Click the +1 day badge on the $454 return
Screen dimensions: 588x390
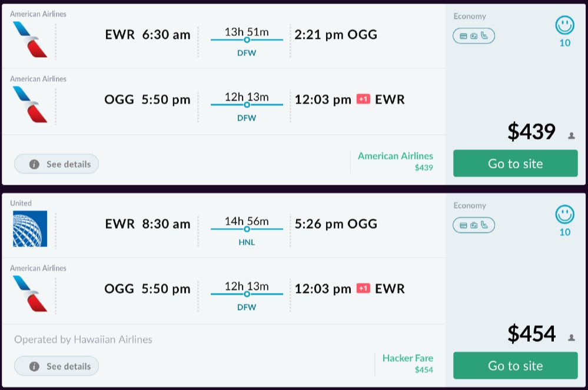(363, 289)
